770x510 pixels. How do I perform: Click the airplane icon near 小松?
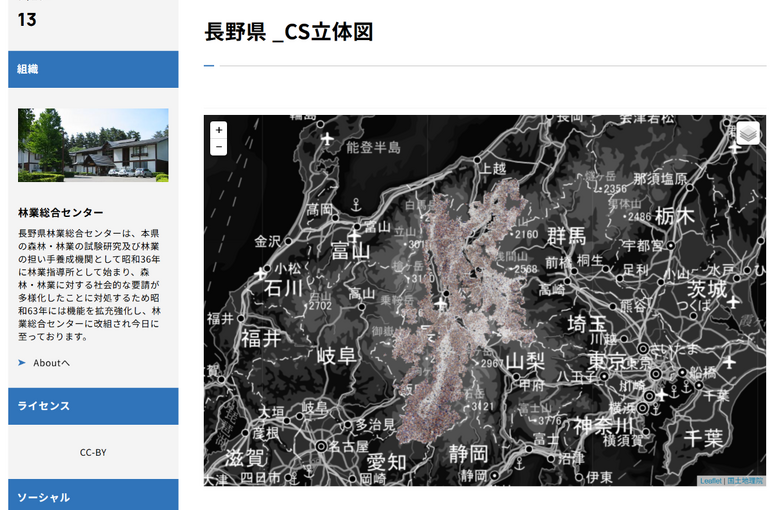tap(260, 273)
